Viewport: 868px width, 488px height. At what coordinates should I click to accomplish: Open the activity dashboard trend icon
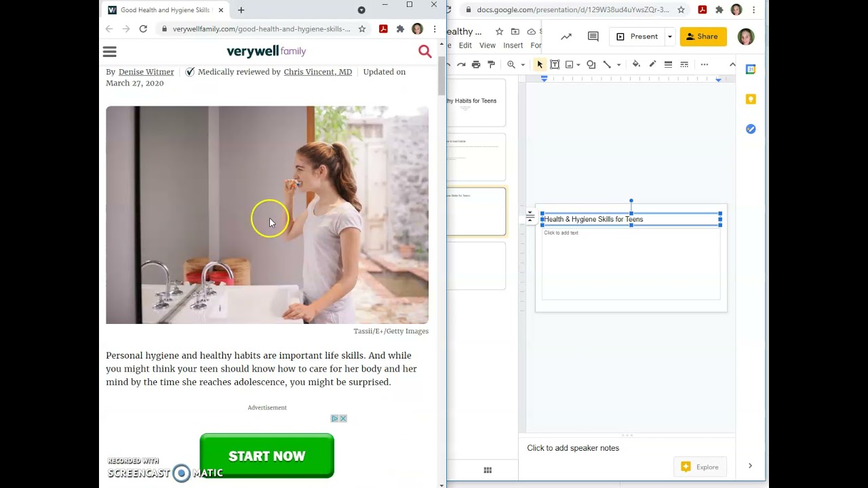tap(566, 37)
